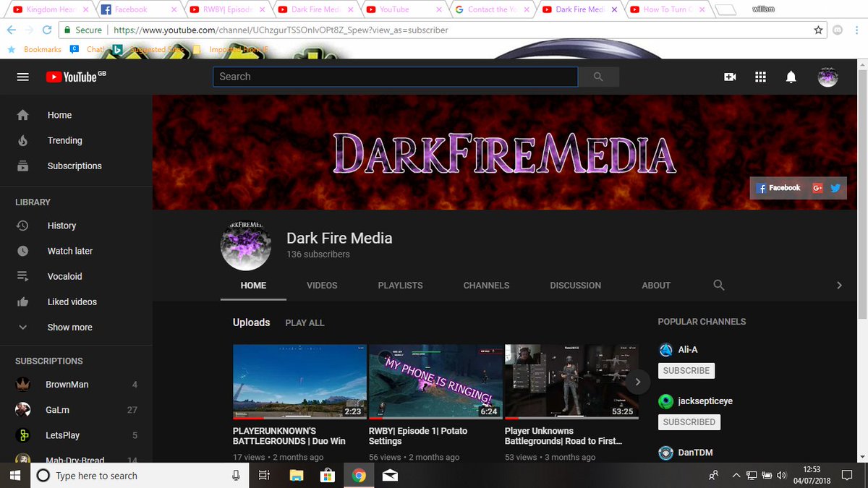Viewport: 868px width, 488px height.
Task: Open PLAYERUNKNOWN'S BATTLEGROUNDS Duo Win title
Action: point(289,436)
